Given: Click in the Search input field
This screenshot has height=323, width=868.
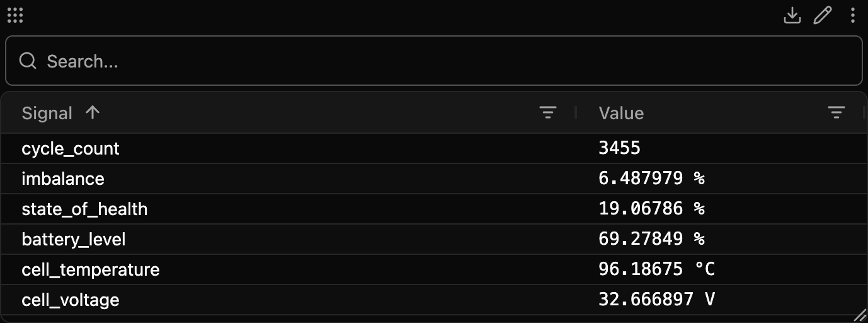Looking at the screenshot, I should (x=433, y=61).
